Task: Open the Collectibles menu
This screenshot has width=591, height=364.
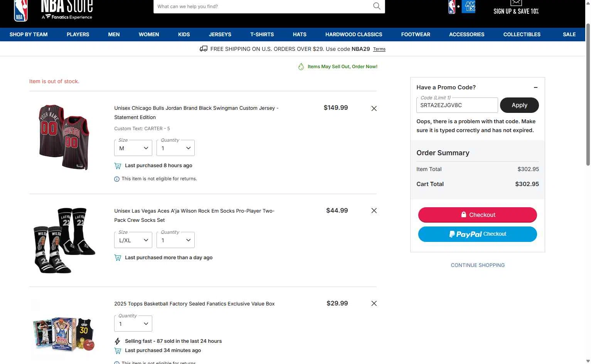Action: pos(522,34)
